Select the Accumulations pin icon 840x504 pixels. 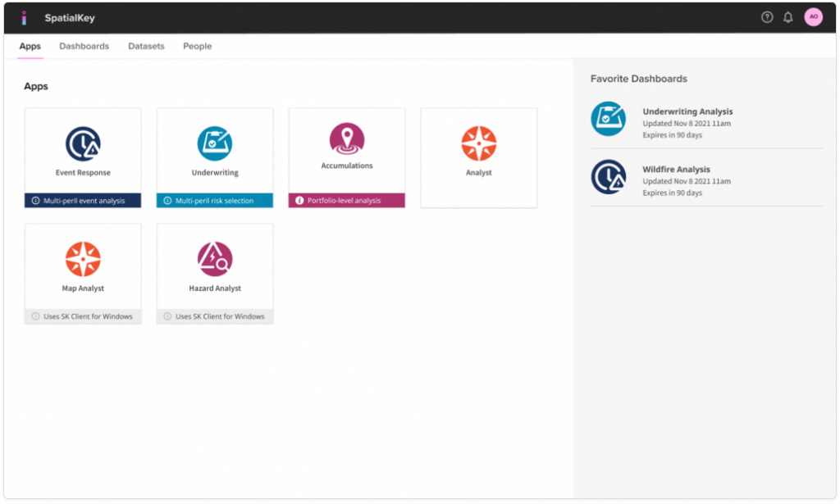point(346,139)
